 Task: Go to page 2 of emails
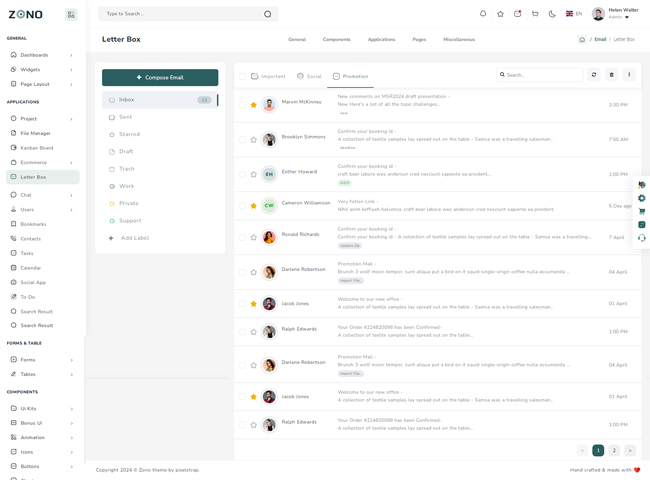click(x=614, y=451)
